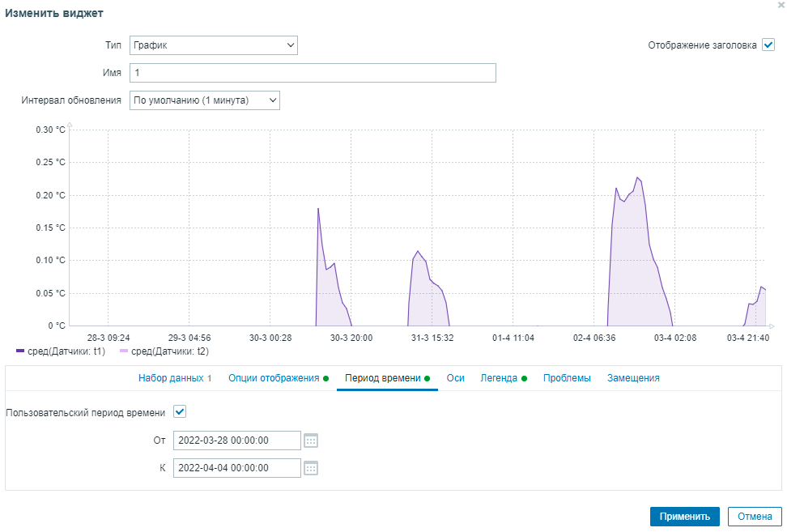Image resolution: width=787 pixels, height=532 pixels.
Task: Open calendar picker for К date
Action: [x=311, y=468]
